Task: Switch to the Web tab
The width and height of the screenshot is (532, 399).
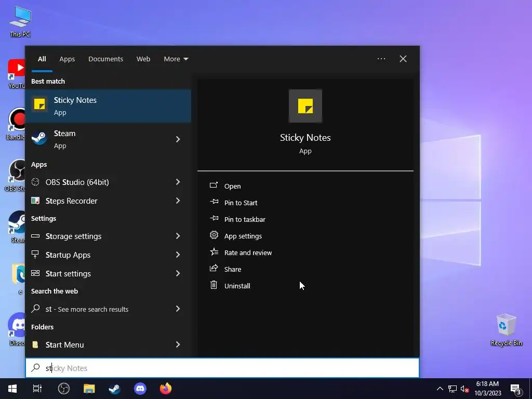Action: click(143, 59)
